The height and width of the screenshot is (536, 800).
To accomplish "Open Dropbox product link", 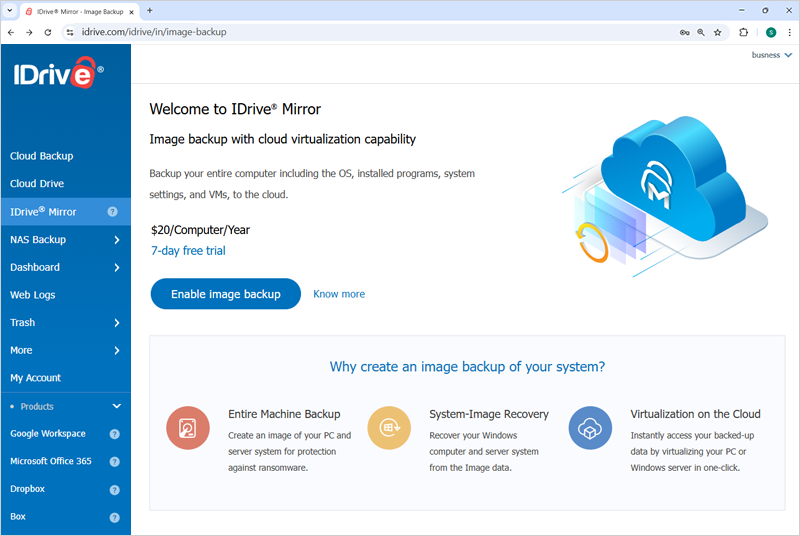I will 28,489.
